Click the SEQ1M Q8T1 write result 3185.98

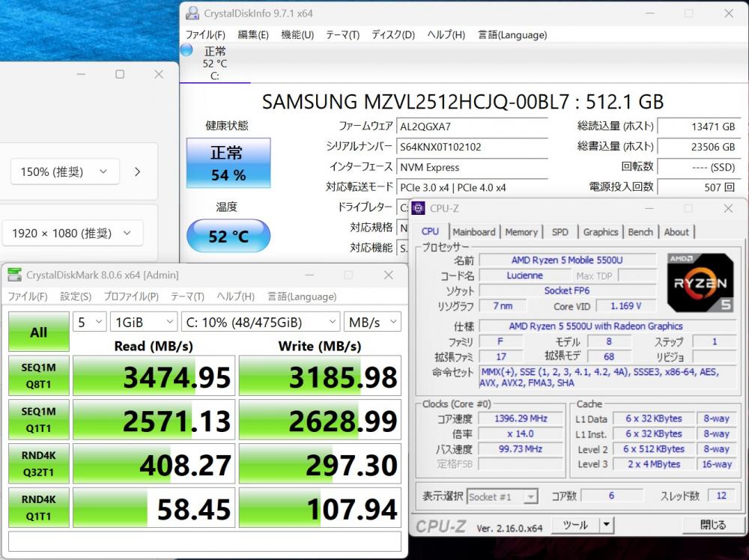pos(320,376)
